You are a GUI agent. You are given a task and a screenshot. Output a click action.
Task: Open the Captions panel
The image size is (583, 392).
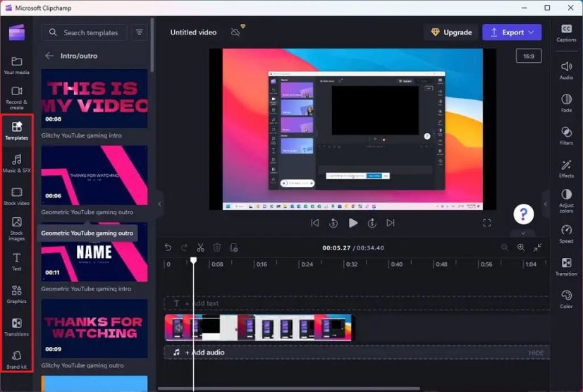click(566, 32)
